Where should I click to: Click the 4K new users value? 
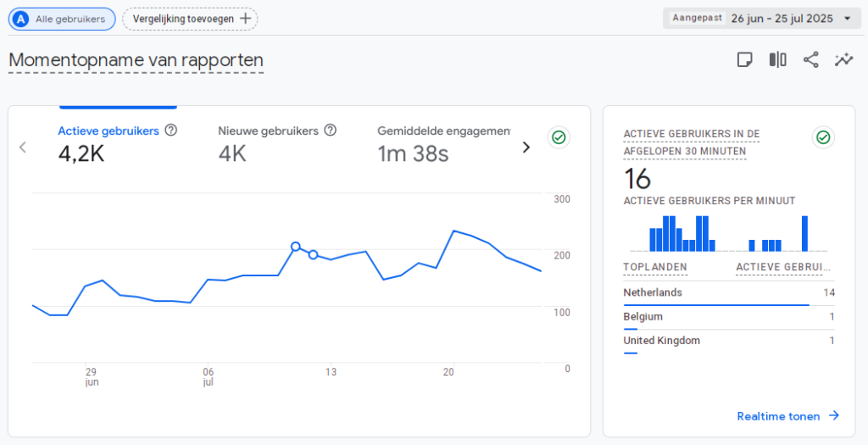[x=232, y=154]
